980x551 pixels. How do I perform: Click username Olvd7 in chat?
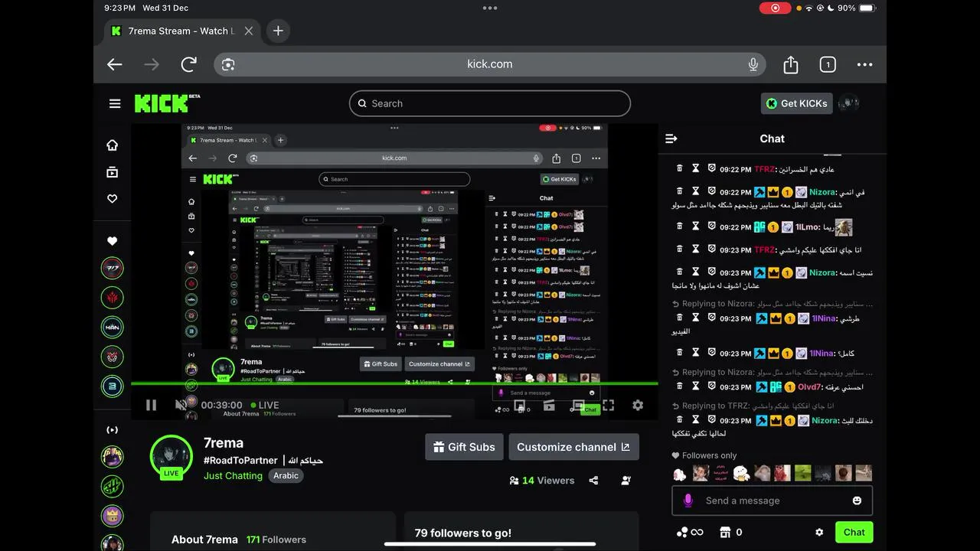click(808, 387)
